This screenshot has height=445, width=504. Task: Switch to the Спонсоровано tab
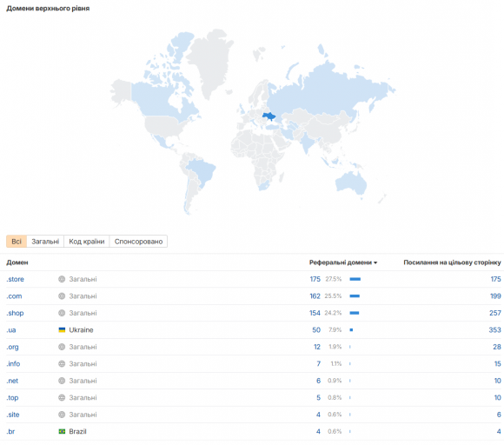tap(138, 242)
